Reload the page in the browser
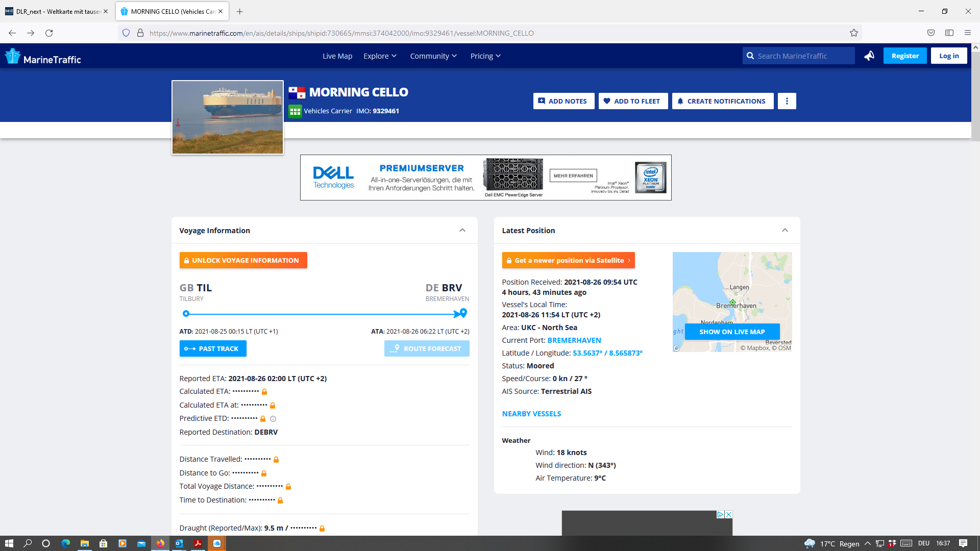The width and height of the screenshot is (980, 551). (49, 33)
